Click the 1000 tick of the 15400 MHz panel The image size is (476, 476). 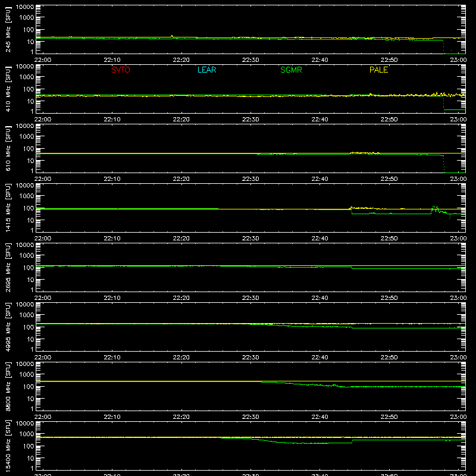(27, 434)
